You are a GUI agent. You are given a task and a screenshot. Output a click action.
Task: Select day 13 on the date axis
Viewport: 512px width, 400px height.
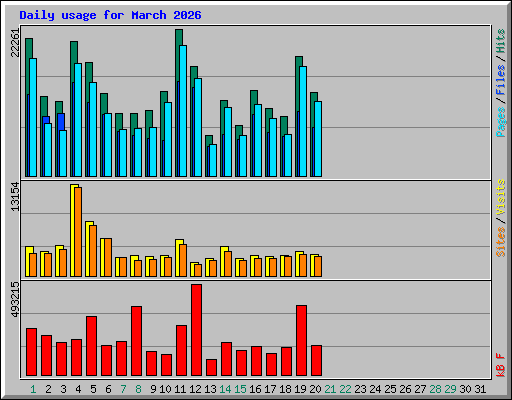pyautogui.click(x=210, y=389)
